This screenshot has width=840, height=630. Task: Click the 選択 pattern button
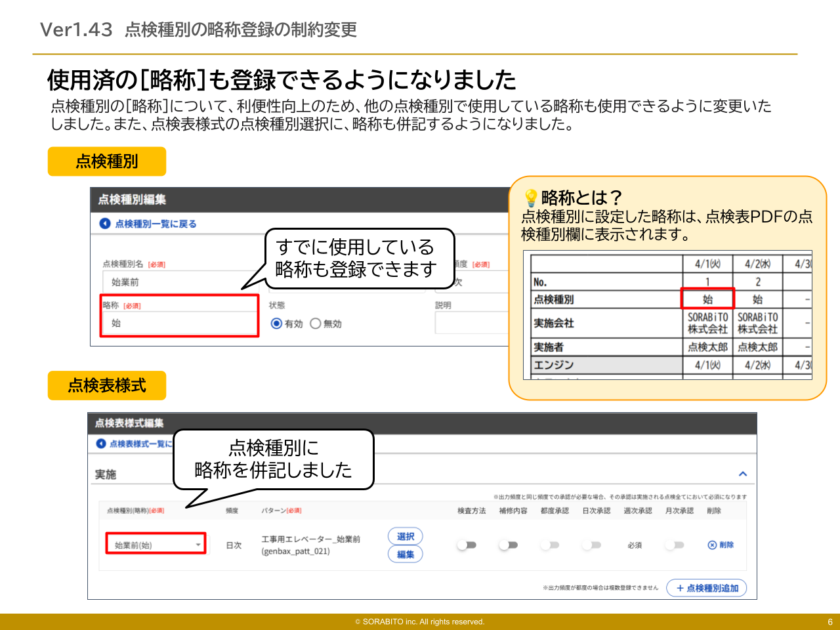406,536
